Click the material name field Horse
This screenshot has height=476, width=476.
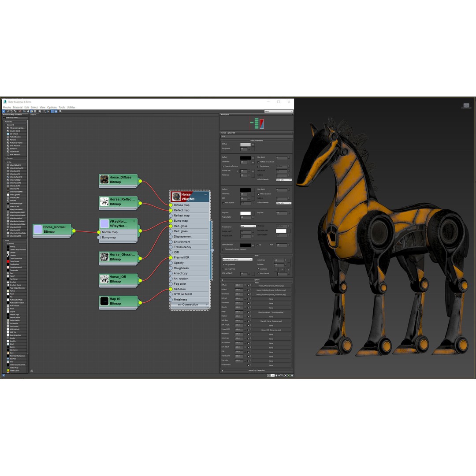tap(257, 136)
